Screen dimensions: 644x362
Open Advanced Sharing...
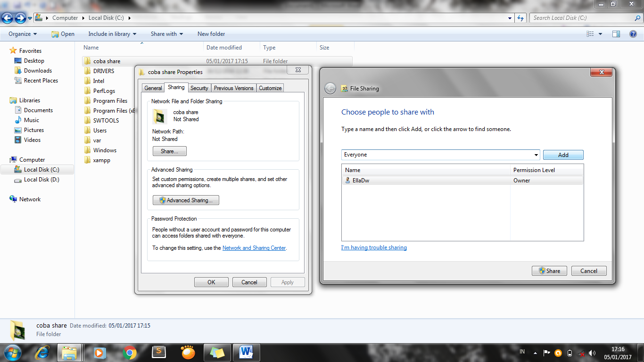click(x=186, y=200)
